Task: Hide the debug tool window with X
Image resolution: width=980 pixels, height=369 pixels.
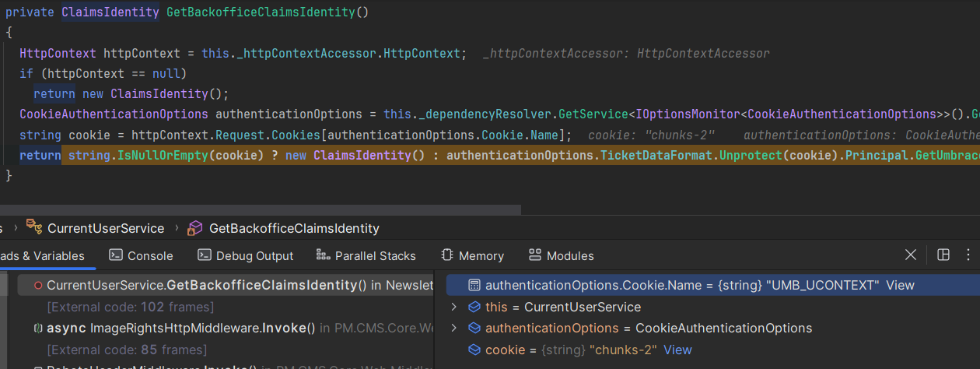Action: [x=911, y=255]
